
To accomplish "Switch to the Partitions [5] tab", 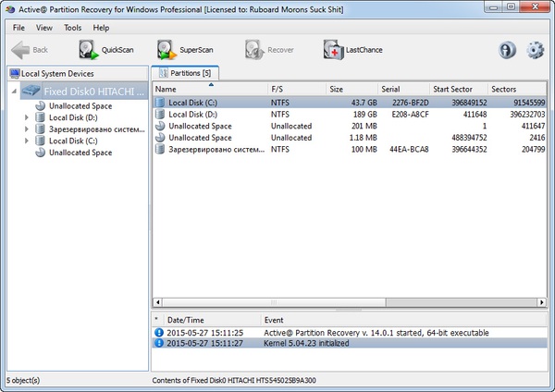I will pos(188,73).
